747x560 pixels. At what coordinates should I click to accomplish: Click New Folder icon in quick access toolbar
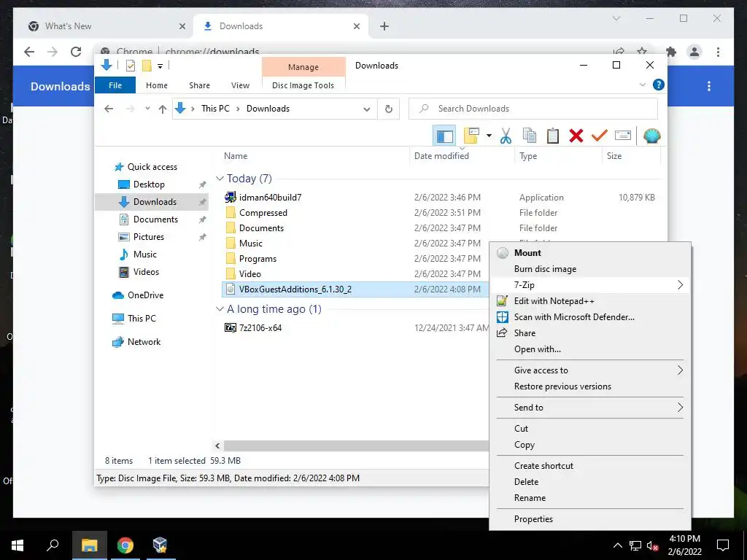(x=147, y=66)
